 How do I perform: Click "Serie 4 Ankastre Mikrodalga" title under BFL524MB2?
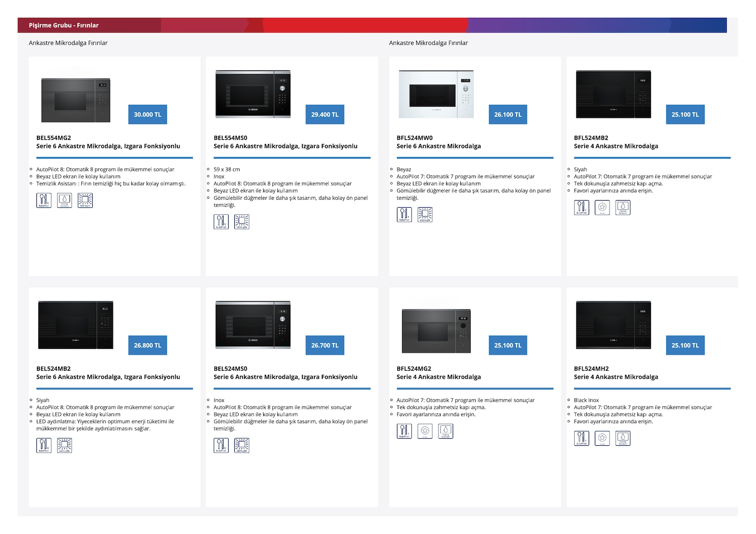click(x=616, y=146)
